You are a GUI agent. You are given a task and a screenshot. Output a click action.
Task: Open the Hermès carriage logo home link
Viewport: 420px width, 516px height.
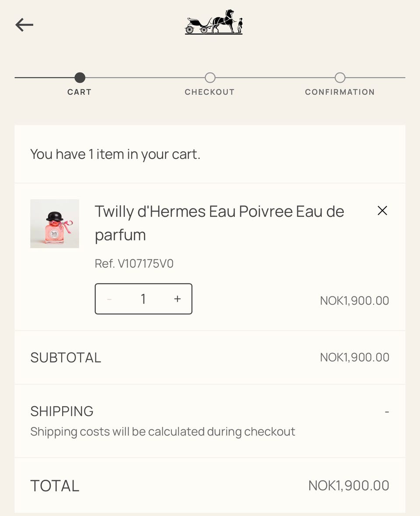[213, 22]
